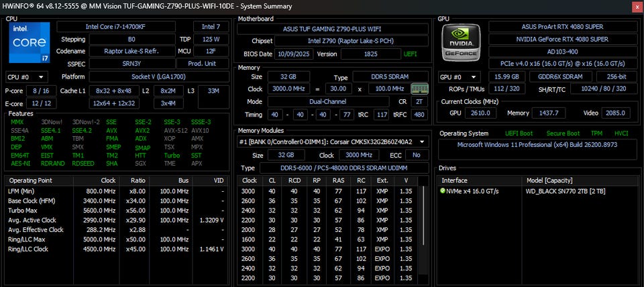The width and height of the screenshot is (644, 287).
Task: Click the P-core 8 / 16 value
Action: [x=42, y=91]
